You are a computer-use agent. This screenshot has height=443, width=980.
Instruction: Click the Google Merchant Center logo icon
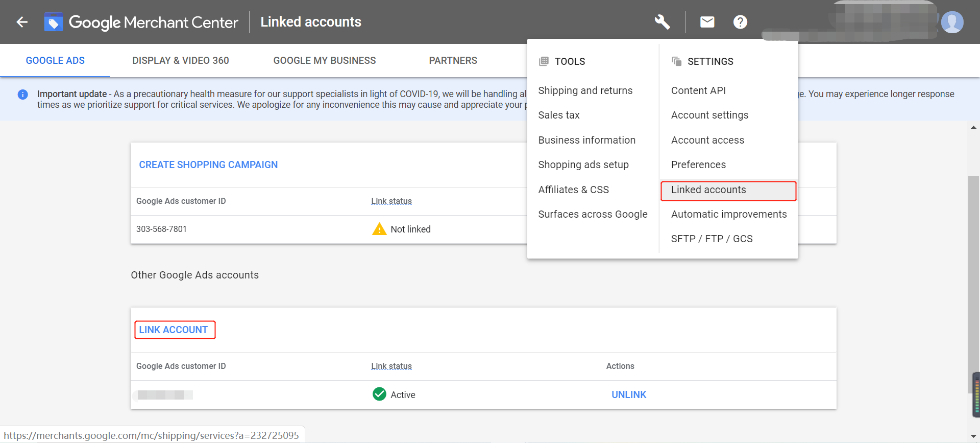[53, 22]
